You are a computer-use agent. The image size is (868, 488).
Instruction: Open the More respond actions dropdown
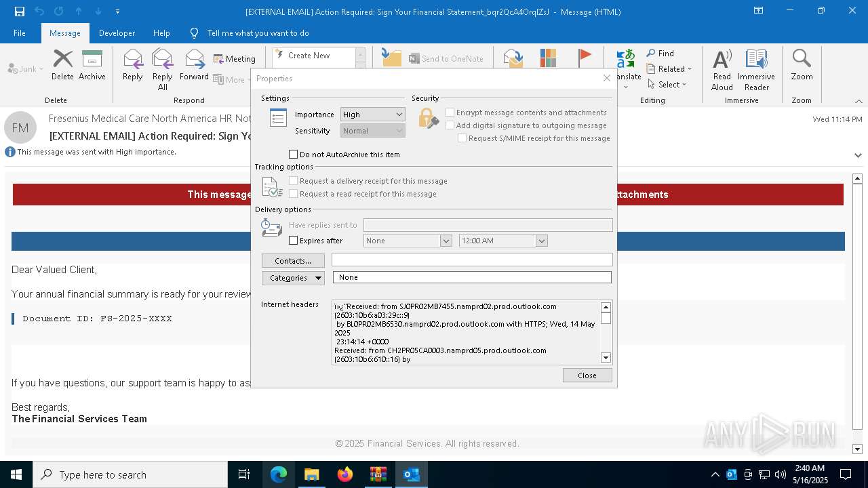click(233, 79)
